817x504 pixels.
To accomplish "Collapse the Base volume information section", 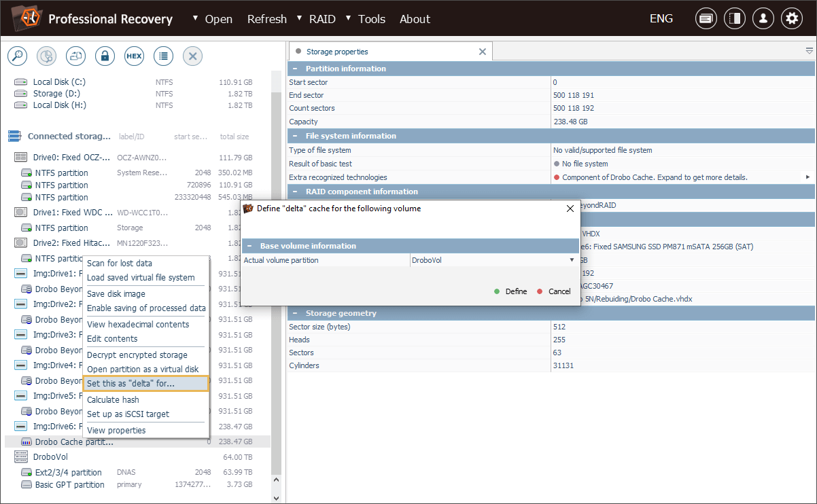I will 249,246.
